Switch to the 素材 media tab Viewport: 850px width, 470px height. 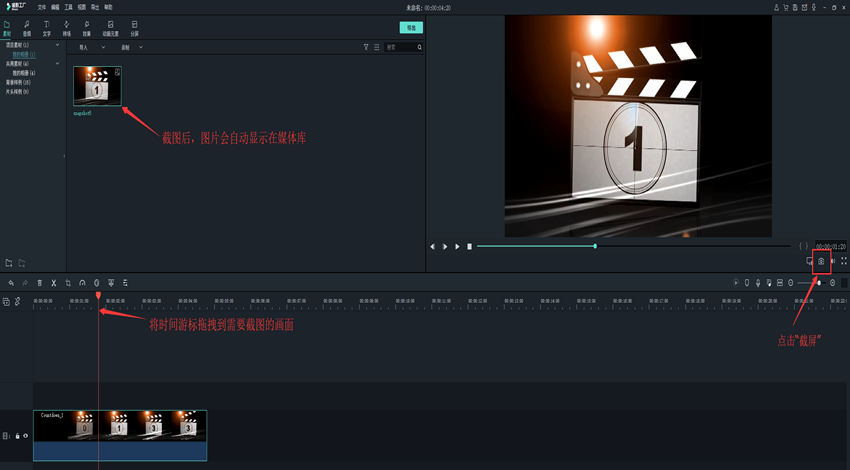(x=7, y=29)
